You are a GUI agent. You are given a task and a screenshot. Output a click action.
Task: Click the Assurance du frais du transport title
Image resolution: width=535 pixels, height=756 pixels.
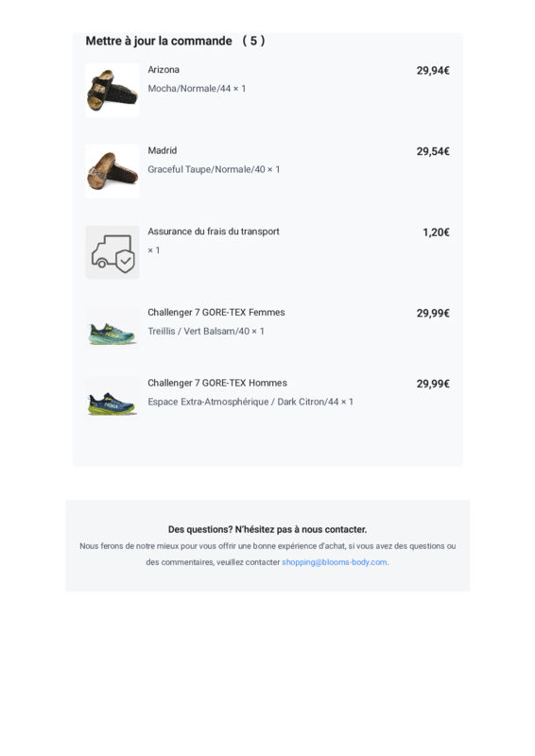[x=214, y=232]
